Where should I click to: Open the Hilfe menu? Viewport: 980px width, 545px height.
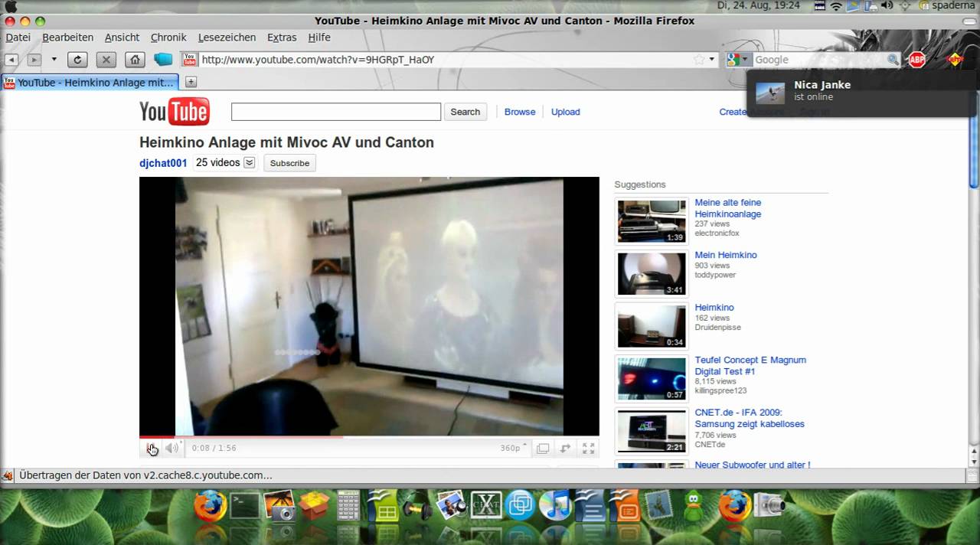click(319, 38)
